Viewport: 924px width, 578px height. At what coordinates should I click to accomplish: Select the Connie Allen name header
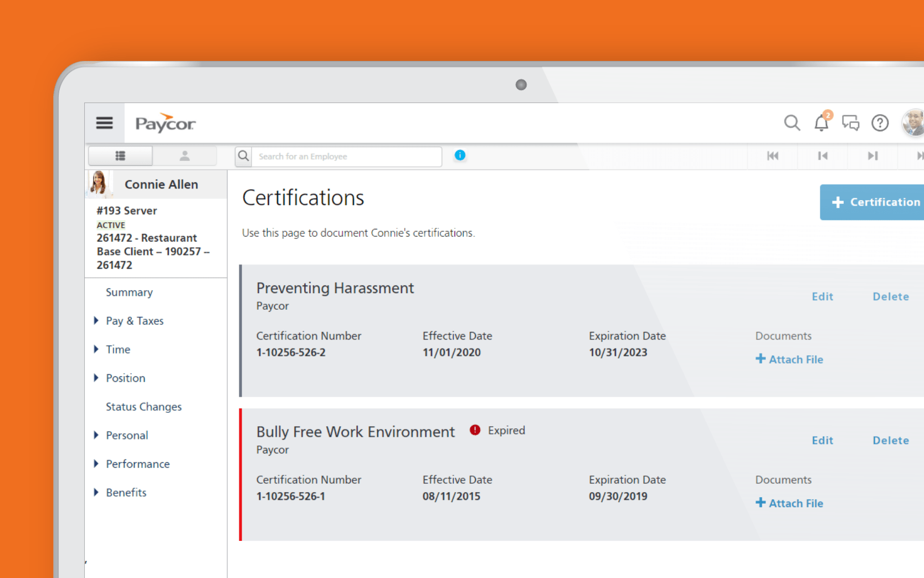[161, 185]
